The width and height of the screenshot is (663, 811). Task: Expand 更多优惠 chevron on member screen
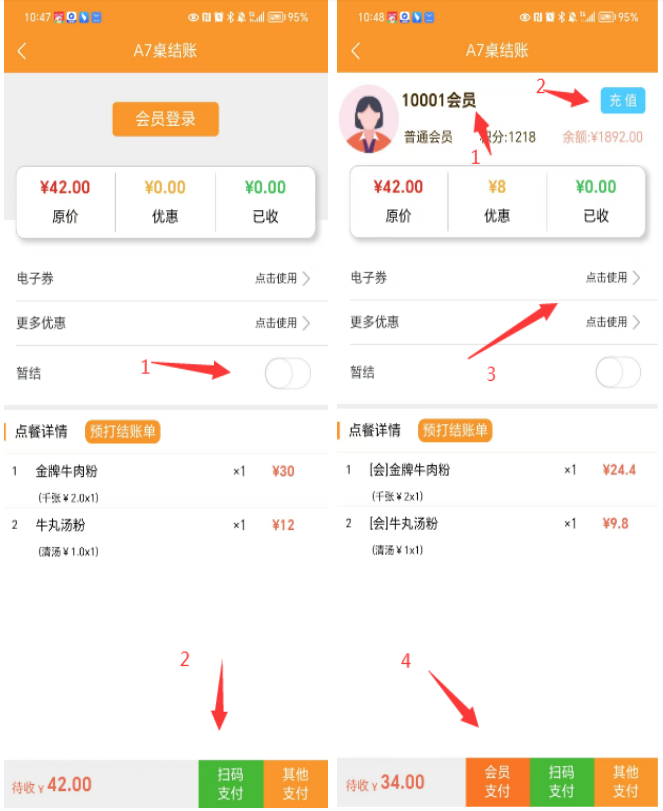pos(636,322)
